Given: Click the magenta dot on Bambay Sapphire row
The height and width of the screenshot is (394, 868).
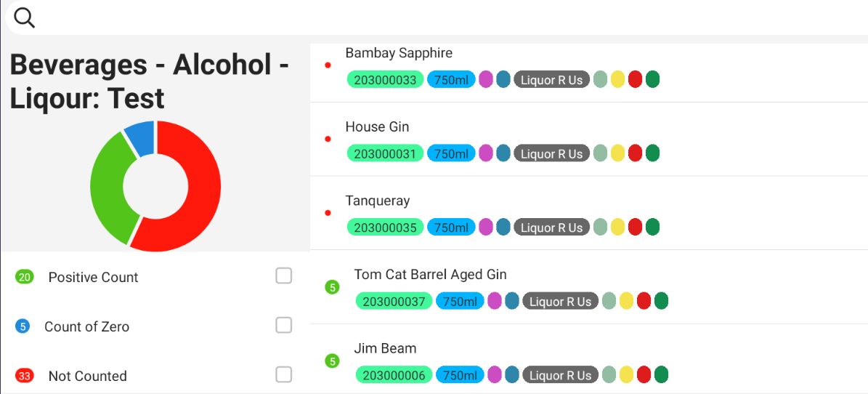Looking at the screenshot, I should point(486,80).
